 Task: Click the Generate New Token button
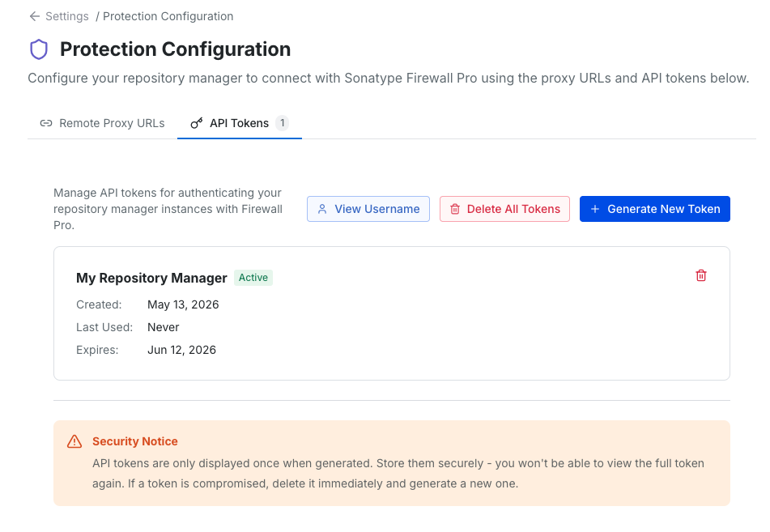coord(654,209)
